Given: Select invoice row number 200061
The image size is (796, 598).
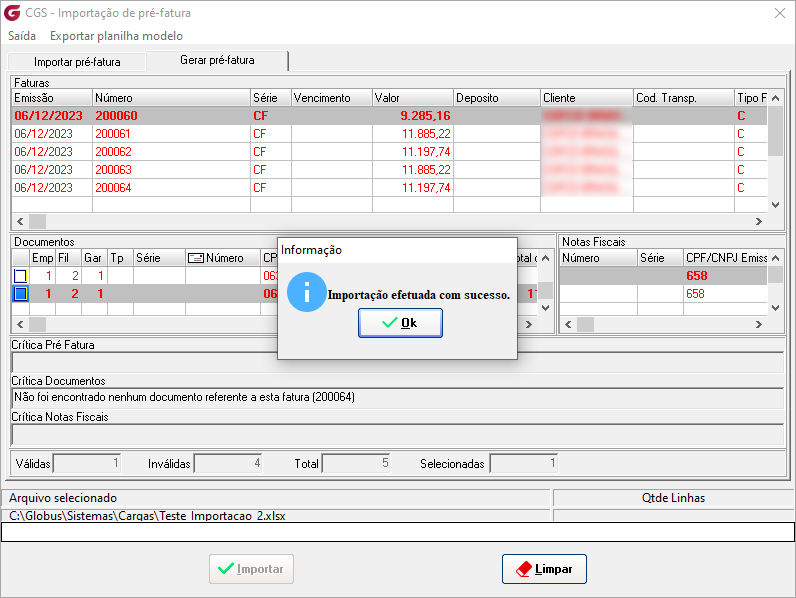Looking at the screenshot, I should click(389, 134).
